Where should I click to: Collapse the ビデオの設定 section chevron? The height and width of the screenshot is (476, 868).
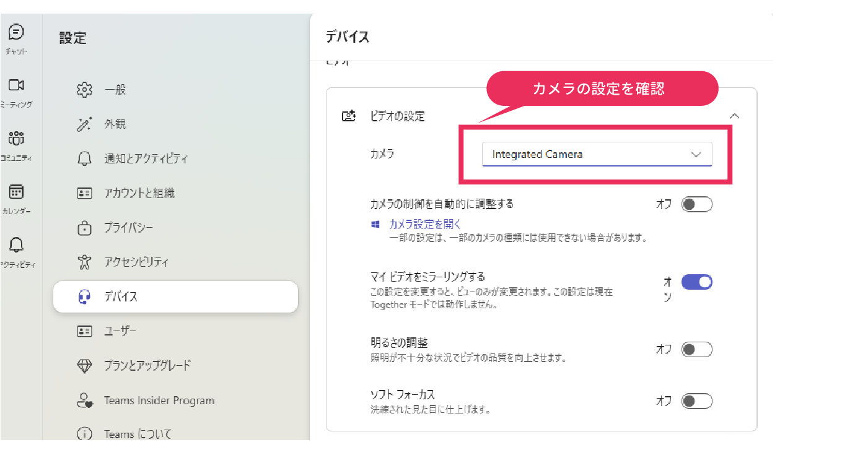point(735,116)
